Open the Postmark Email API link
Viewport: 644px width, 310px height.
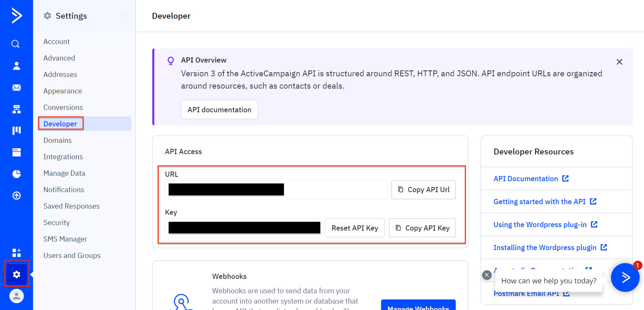coord(531,294)
